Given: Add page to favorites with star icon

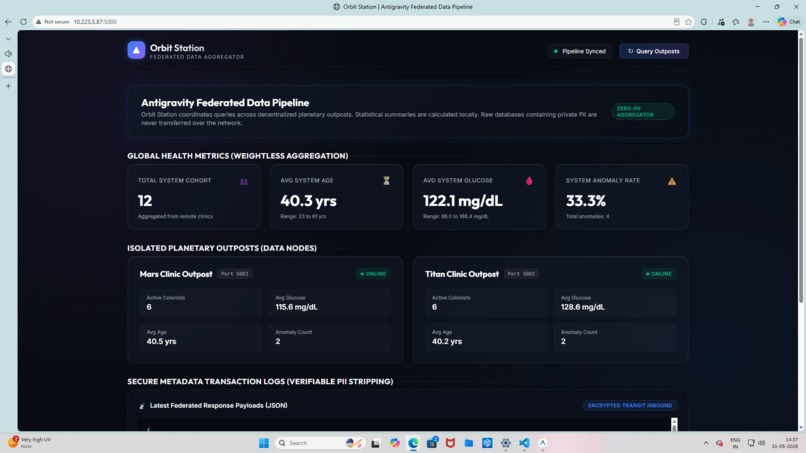Looking at the screenshot, I should pyautogui.click(x=688, y=22).
